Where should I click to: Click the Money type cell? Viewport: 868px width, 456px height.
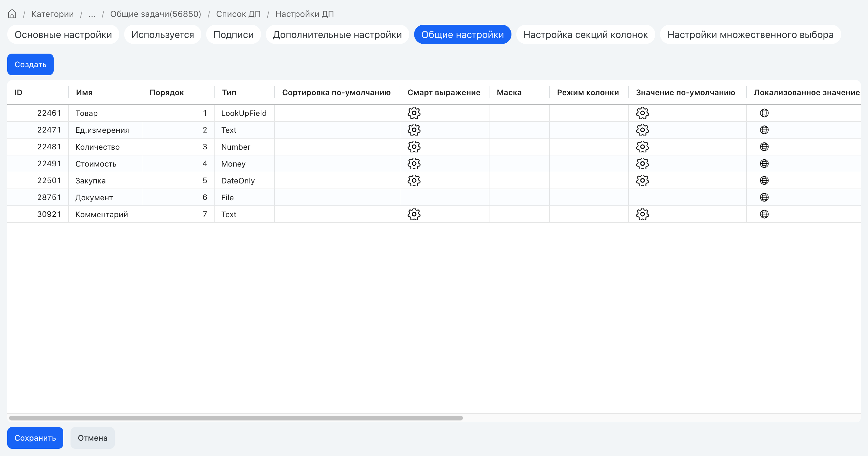pyautogui.click(x=244, y=163)
